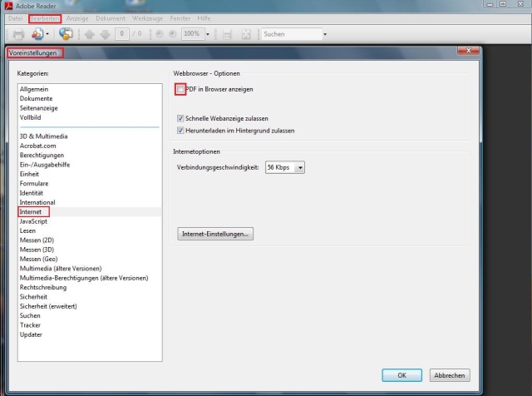Uncheck Herunterladen im Hintergrund zulassen
This screenshot has height=396, width=532.
180,131
